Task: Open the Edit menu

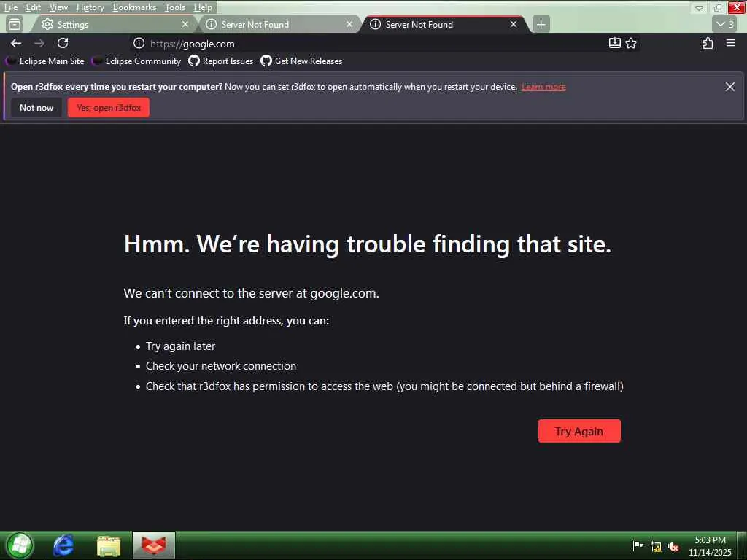Action: (x=33, y=7)
